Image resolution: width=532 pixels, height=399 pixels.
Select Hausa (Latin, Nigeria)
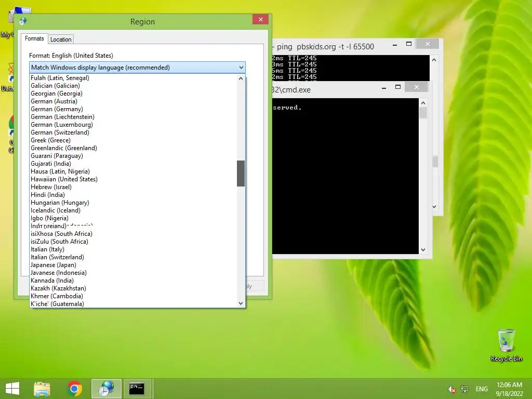tap(133, 171)
